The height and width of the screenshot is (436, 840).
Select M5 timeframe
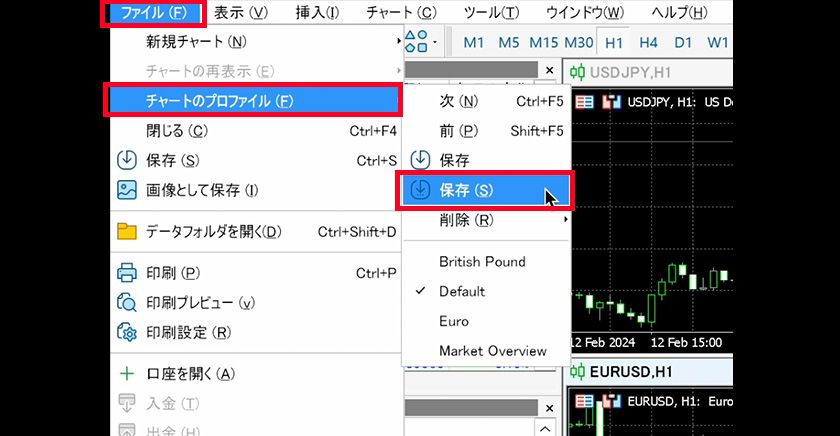[508, 42]
